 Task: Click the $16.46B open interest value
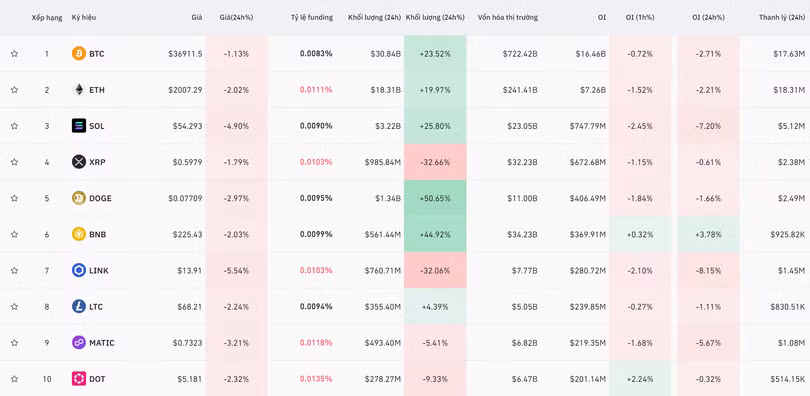click(591, 54)
